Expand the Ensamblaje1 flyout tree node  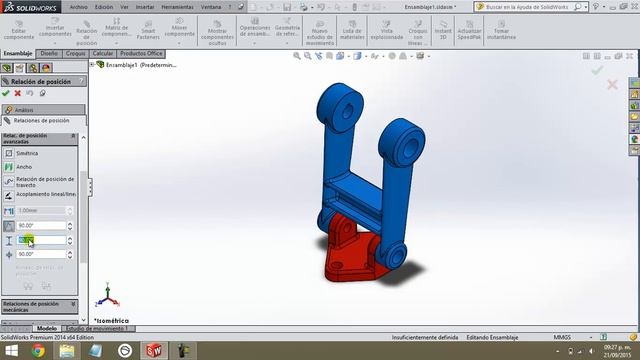pos(92,64)
